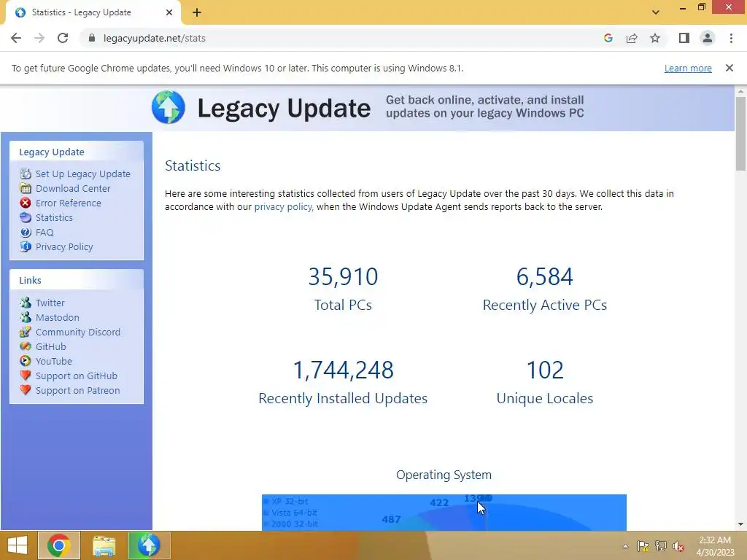
Task: Open a new tab with plus button
Action: click(197, 12)
